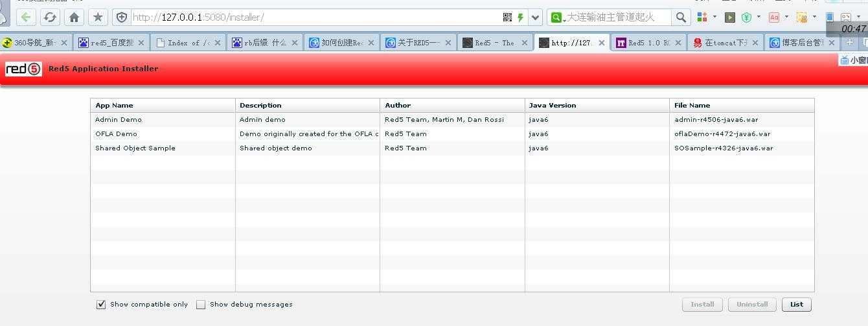Close the red5_百度搜 tab
The height and width of the screenshot is (326, 868).
tap(141, 43)
